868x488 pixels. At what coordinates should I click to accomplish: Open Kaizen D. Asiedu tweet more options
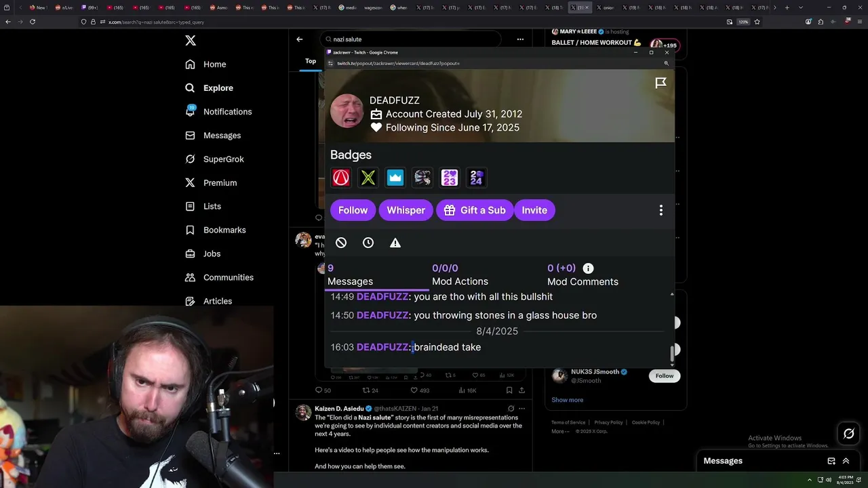pos(521,409)
